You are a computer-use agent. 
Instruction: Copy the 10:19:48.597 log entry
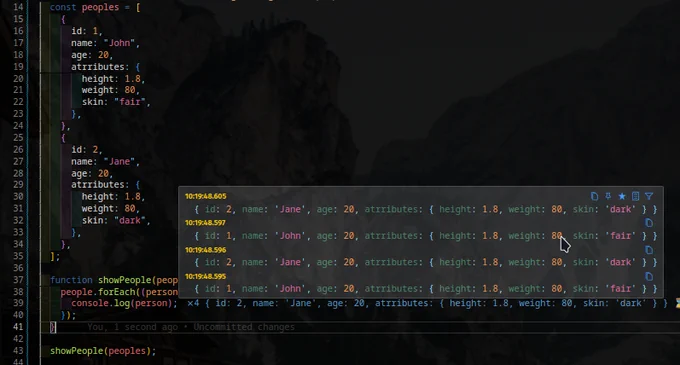coord(649,223)
